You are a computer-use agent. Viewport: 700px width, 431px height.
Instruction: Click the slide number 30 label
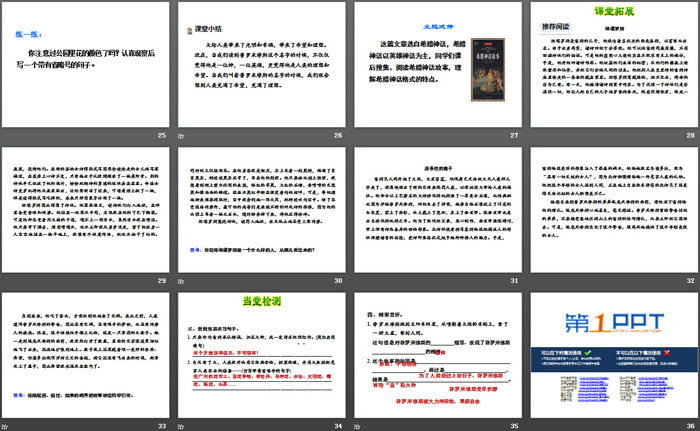coord(338,281)
